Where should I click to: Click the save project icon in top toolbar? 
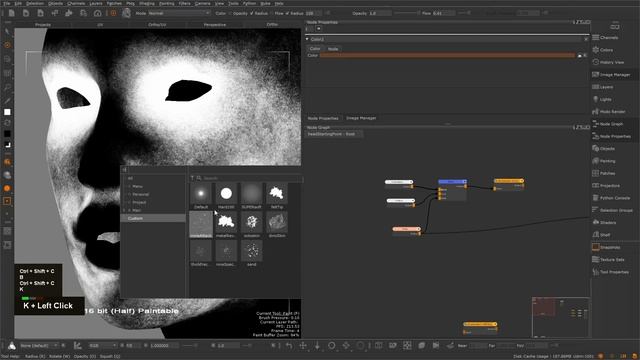pyautogui.click(x=40, y=13)
